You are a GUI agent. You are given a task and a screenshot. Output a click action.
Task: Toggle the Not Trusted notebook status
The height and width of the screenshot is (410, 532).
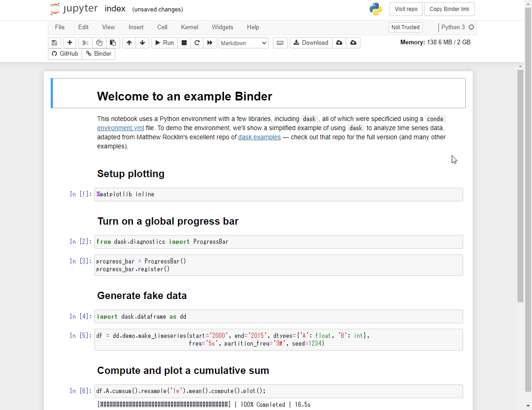[x=405, y=27]
